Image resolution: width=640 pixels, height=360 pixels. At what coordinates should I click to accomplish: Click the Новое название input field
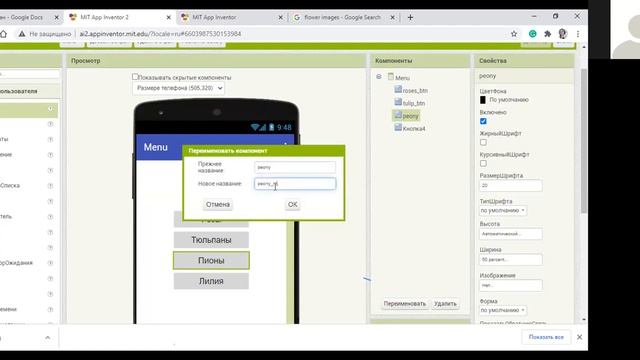coord(295,184)
